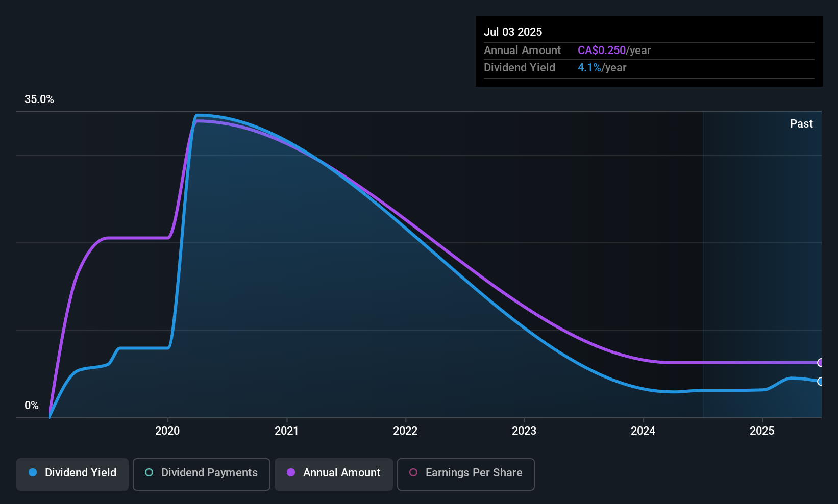The image size is (838, 504).
Task: Select the blue Dividend Yield endpoint marker
Action: click(x=820, y=382)
